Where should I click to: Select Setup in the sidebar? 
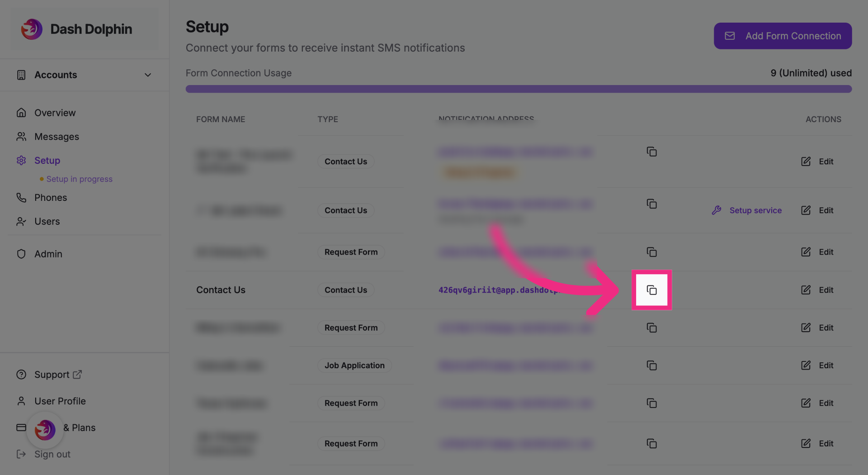click(47, 160)
